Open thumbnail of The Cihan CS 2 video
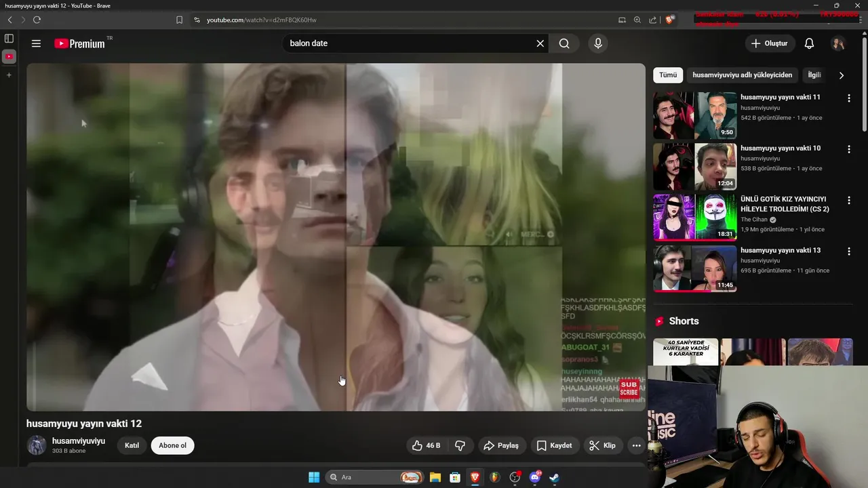The image size is (868, 488). pyautogui.click(x=695, y=218)
